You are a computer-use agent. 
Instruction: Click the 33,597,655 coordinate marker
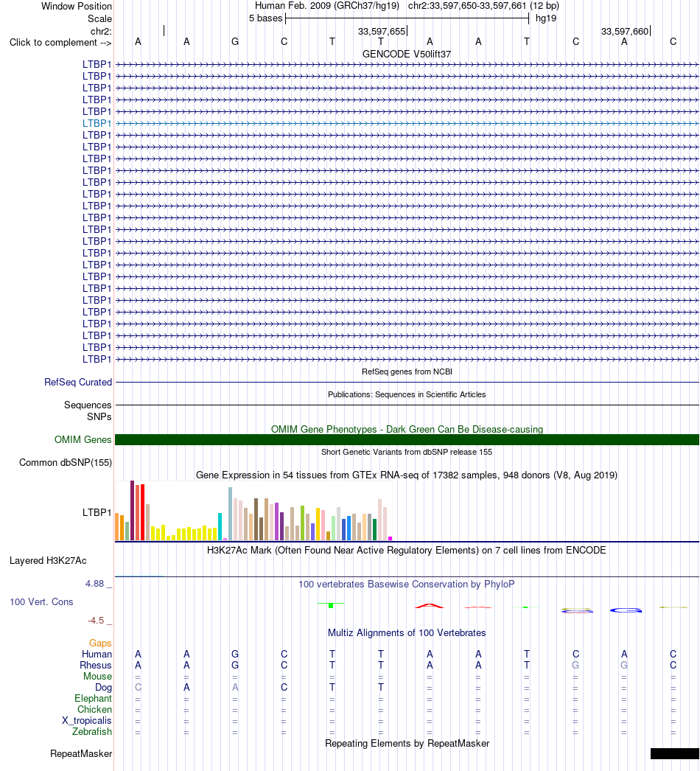(382, 32)
